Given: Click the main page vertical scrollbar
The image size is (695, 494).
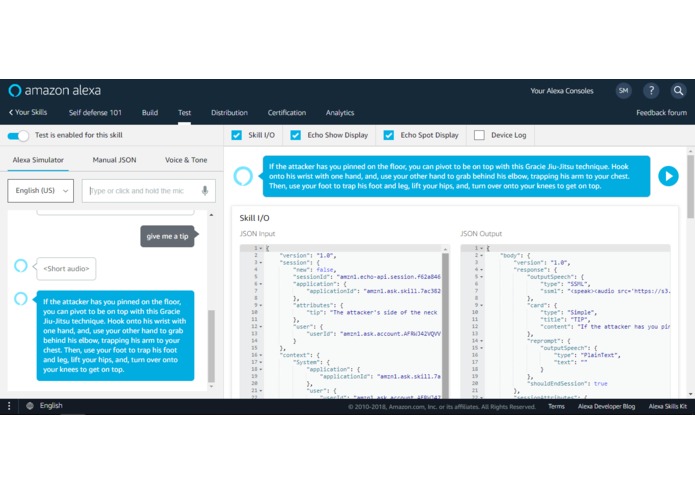Looking at the screenshot, I should point(691,186).
